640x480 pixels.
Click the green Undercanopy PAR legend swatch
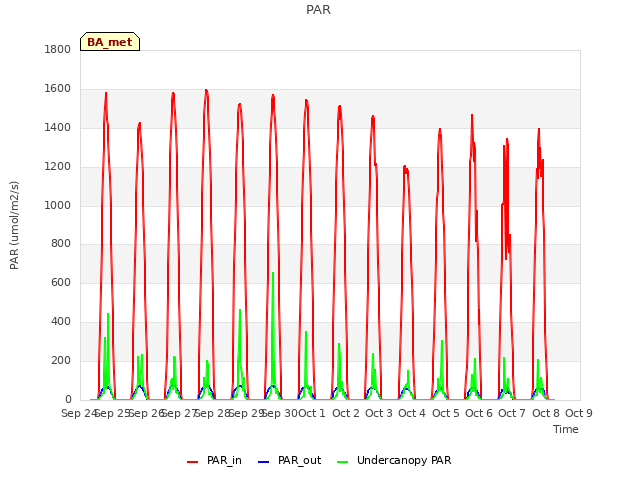(x=343, y=462)
